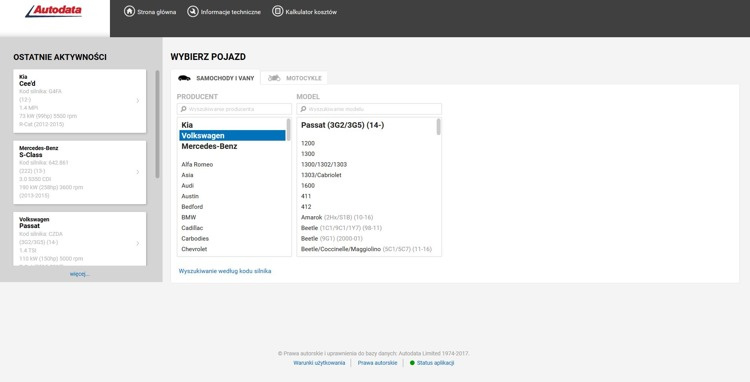Click the model list scrollbar

[x=439, y=127]
